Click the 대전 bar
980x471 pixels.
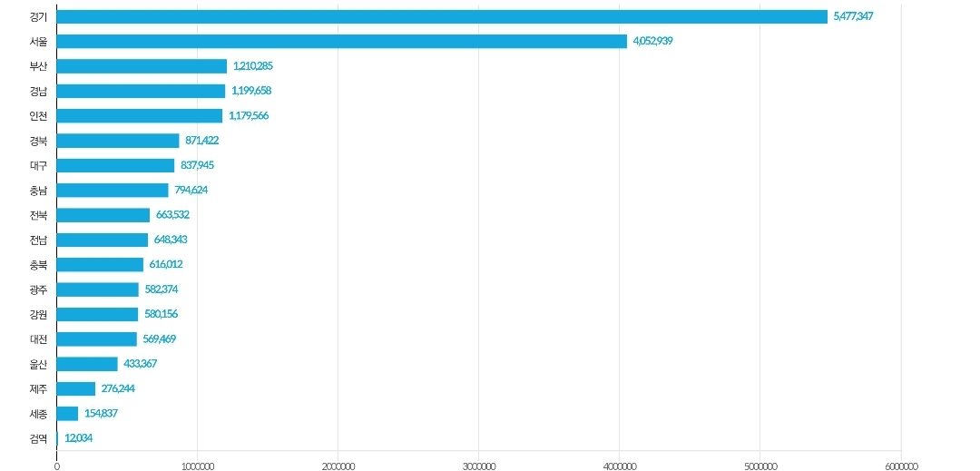tap(97, 339)
